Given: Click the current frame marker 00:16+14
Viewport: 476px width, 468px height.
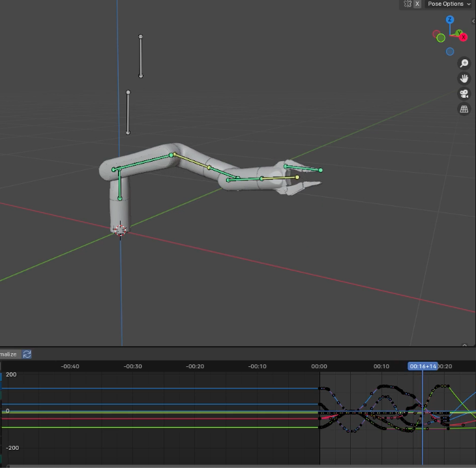Looking at the screenshot, I should (423, 366).
